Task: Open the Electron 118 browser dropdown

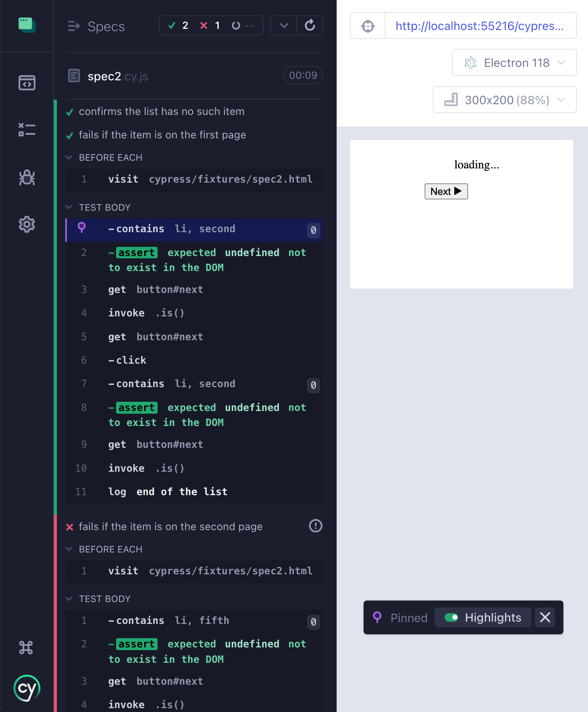Action: (x=514, y=63)
